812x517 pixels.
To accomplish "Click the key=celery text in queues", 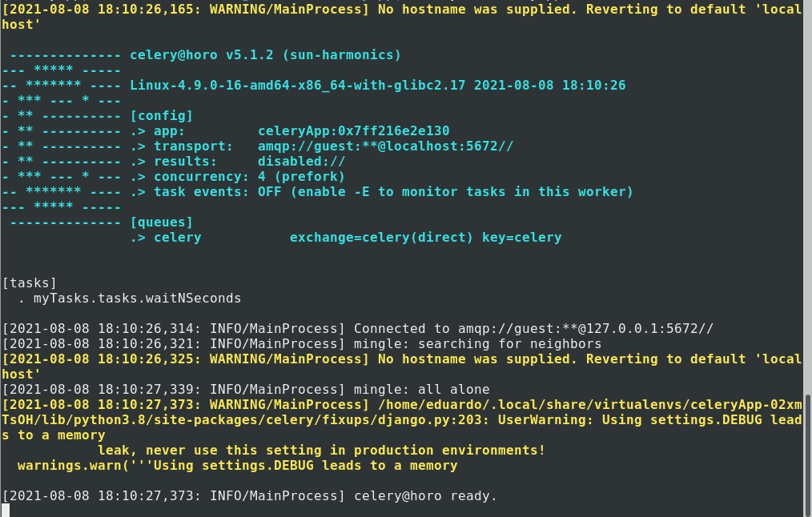I will (521, 238).
